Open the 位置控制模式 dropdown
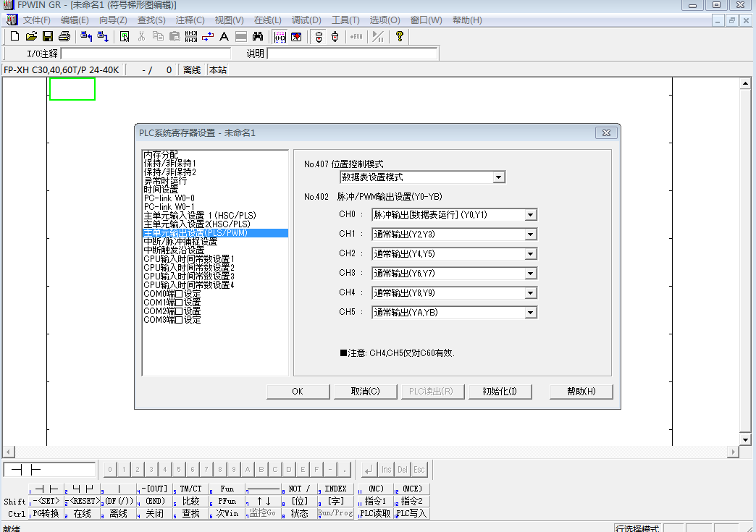 [498, 177]
